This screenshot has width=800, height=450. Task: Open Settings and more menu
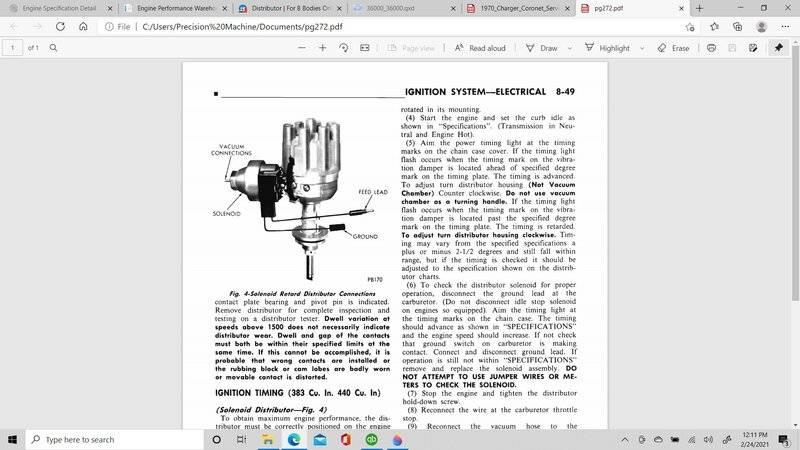coord(785,27)
